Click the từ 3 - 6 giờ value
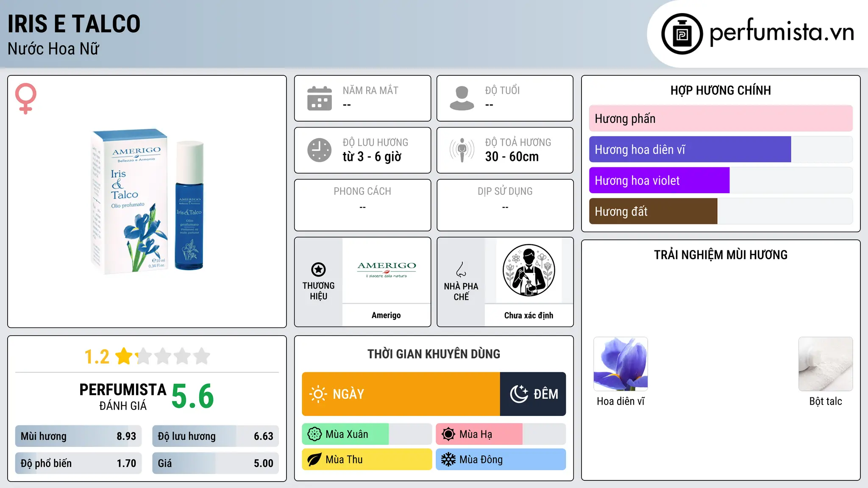The width and height of the screenshot is (868, 488). click(x=372, y=157)
